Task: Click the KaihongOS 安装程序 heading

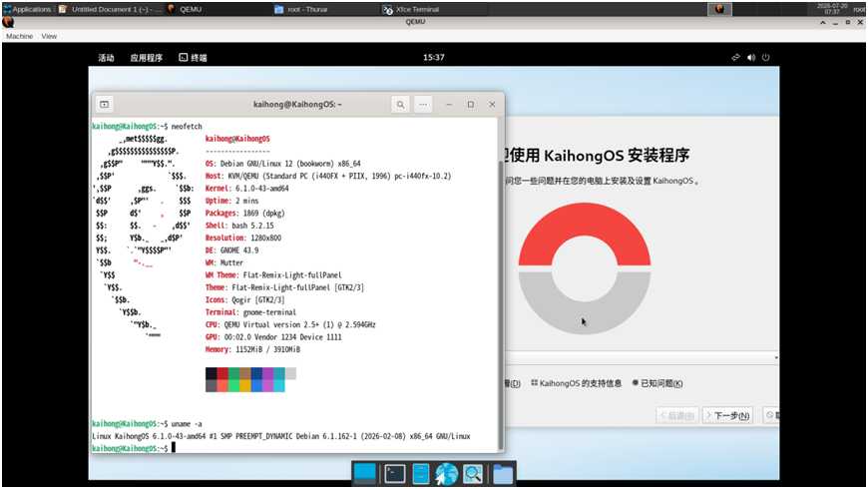Action: click(597, 155)
